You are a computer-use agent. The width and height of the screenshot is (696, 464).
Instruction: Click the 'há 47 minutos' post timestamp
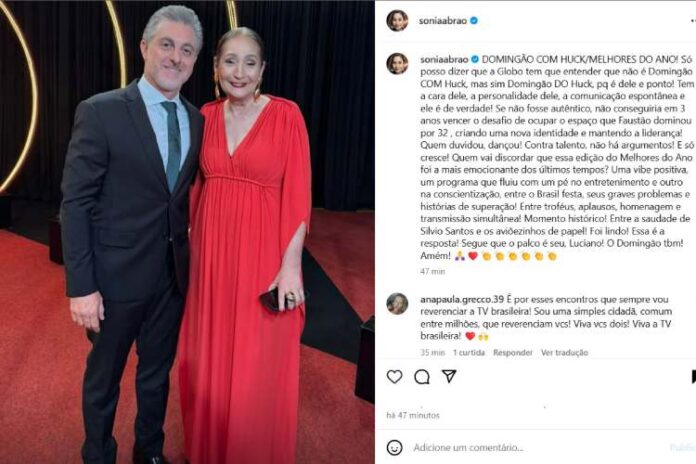coord(413,414)
